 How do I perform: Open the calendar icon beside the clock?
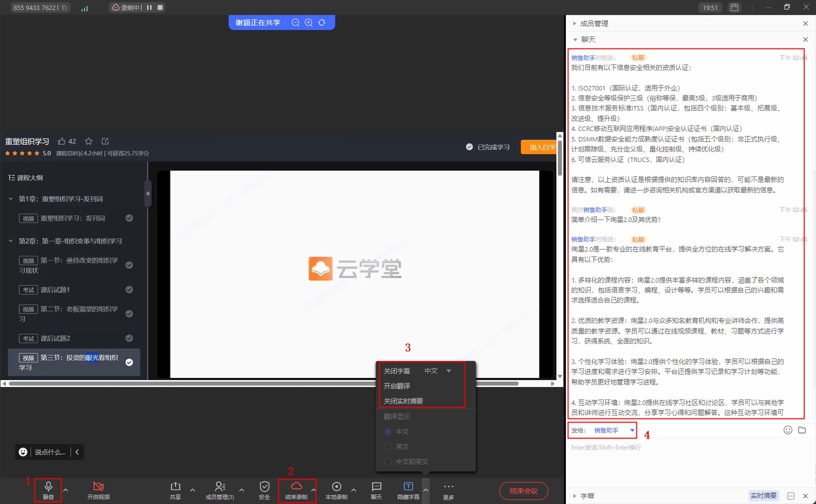(734, 7)
